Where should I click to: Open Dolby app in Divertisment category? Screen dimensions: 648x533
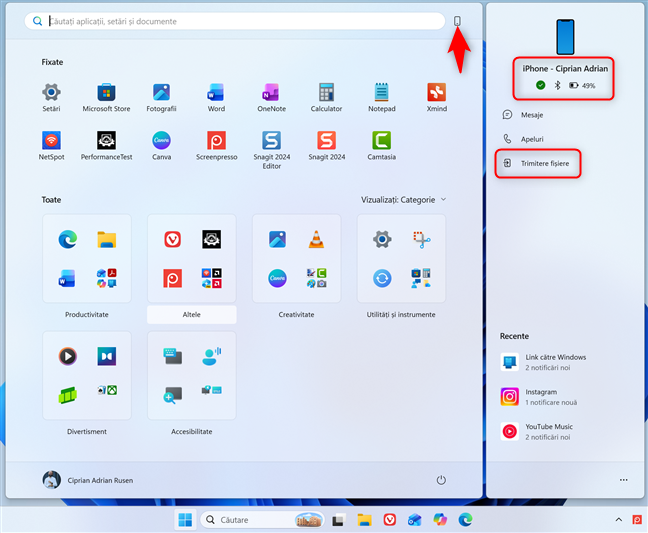(x=107, y=356)
